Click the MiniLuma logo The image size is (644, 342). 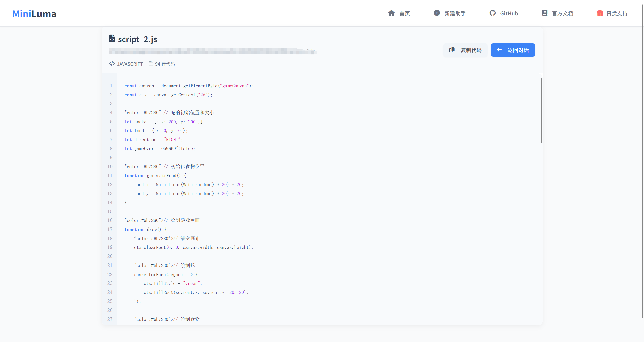click(34, 14)
